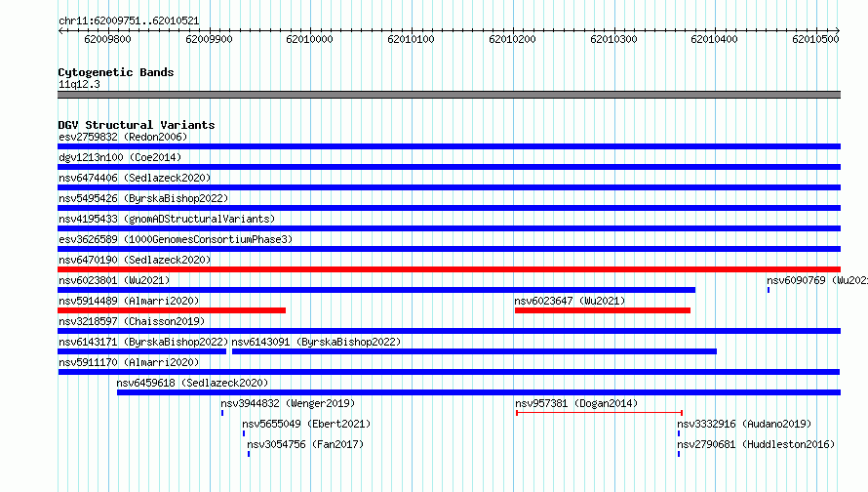Select the blue bar under nsv6459618
Image resolution: width=868 pixels, height=492 pixels.
(x=479, y=392)
